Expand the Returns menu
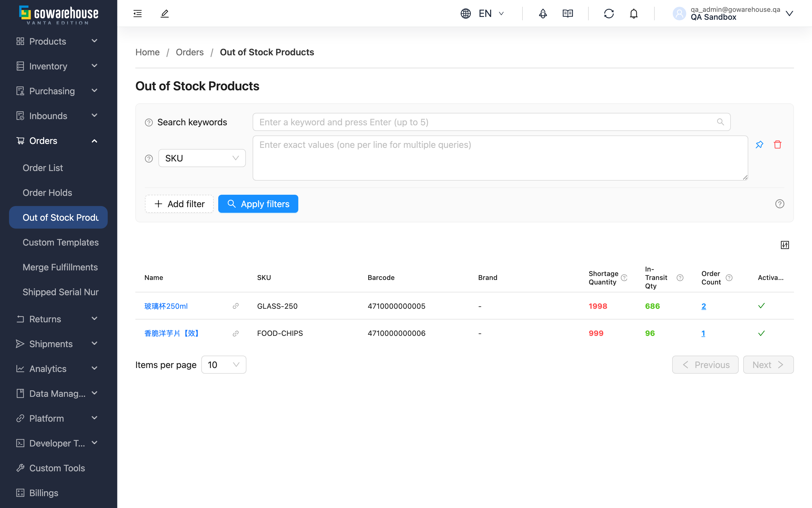 [59, 319]
